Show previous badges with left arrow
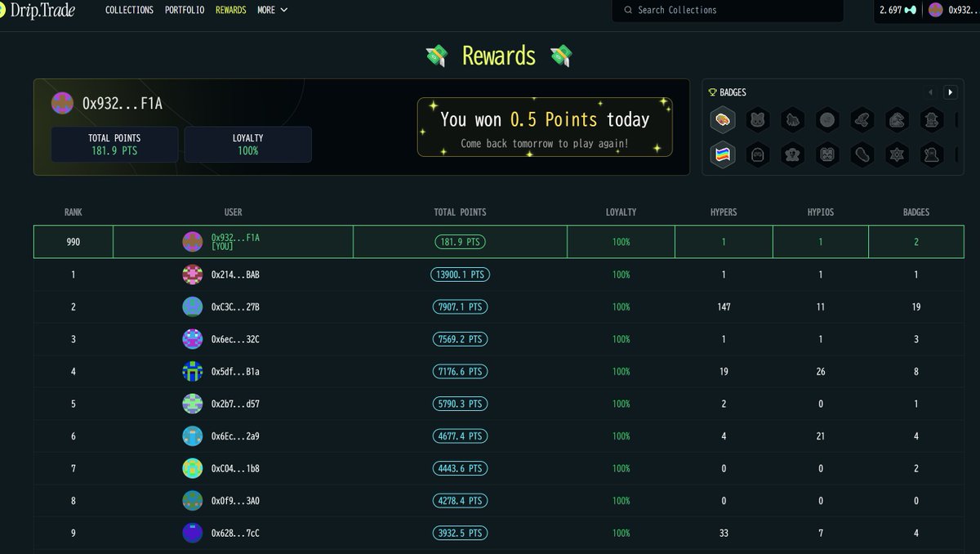The width and height of the screenshot is (980, 554). coord(930,92)
